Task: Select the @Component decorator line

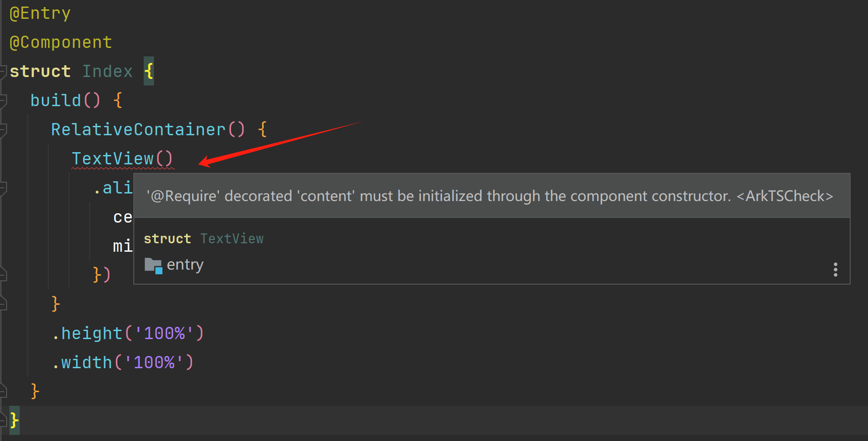Action: [61, 42]
